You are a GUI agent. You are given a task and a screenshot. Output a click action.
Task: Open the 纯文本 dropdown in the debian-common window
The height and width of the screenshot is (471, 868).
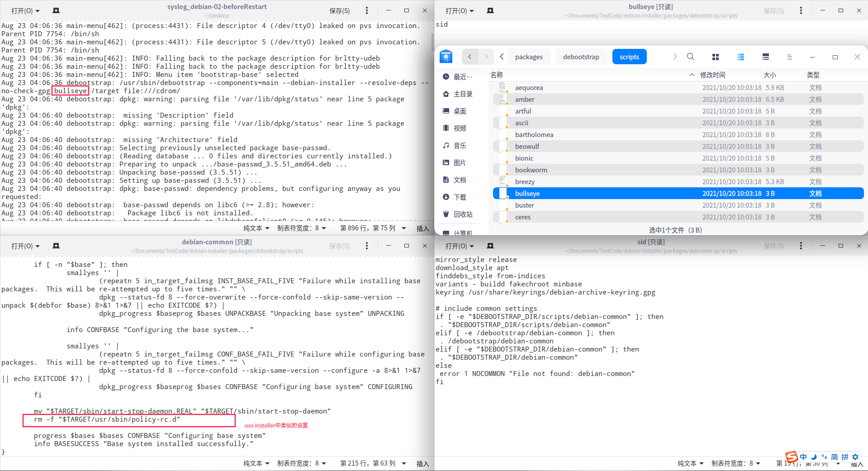coord(256,463)
